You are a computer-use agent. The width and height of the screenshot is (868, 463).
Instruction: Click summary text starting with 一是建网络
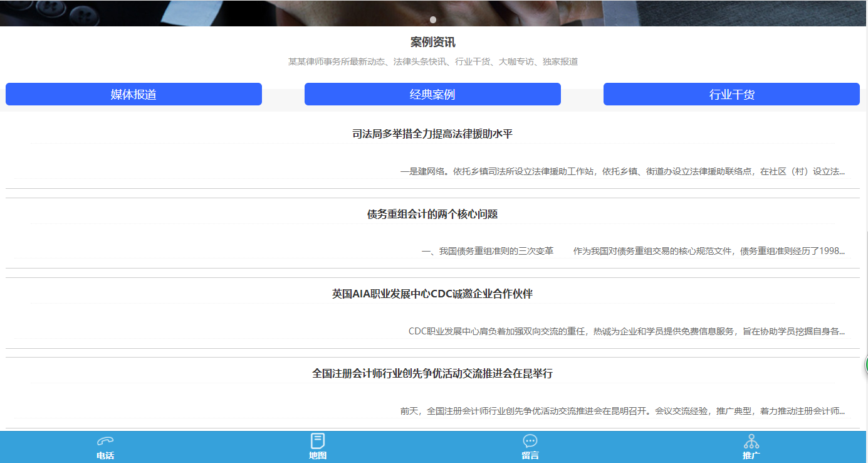point(622,171)
